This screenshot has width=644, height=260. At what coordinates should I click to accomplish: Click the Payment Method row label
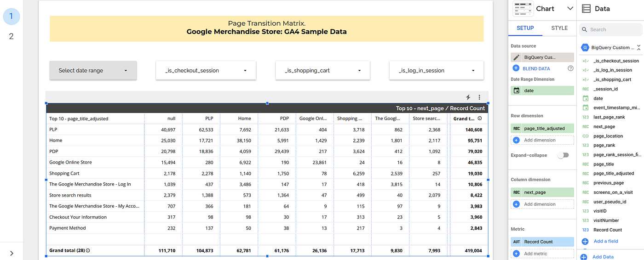pyautogui.click(x=68, y=228)
